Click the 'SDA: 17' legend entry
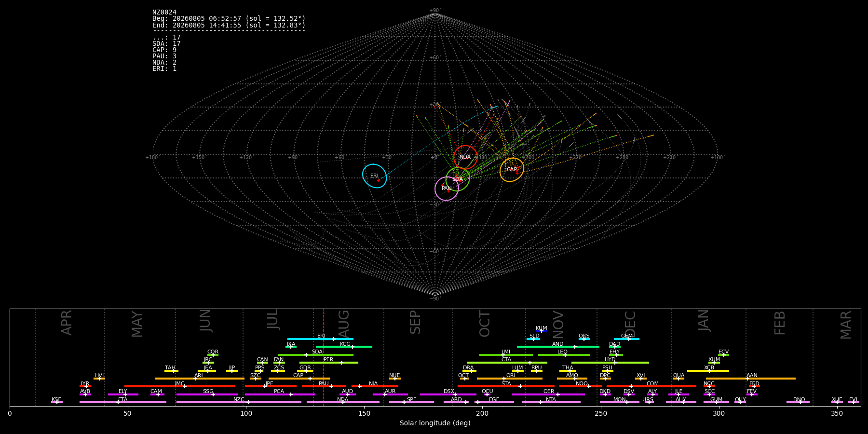 click(x=166, y=44)
